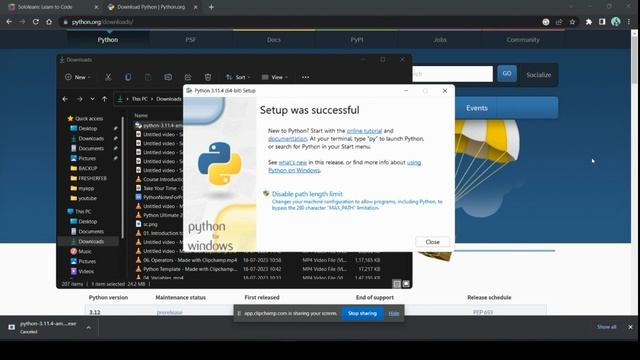
Task: Open Chrome three-dot menu
Action: tap(629, 22)
